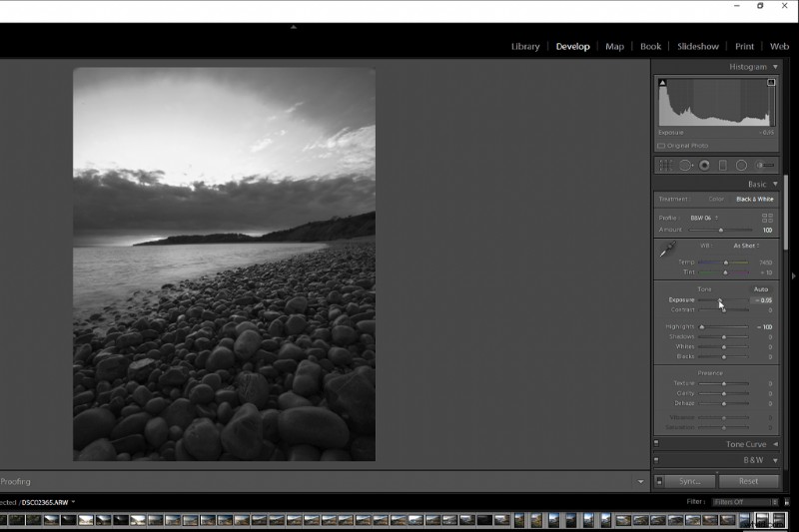The height and width of the screenshot is (532, 799).
Task: Click the Blacks slider
Action: pyautogui.click(x=723, y=357)
